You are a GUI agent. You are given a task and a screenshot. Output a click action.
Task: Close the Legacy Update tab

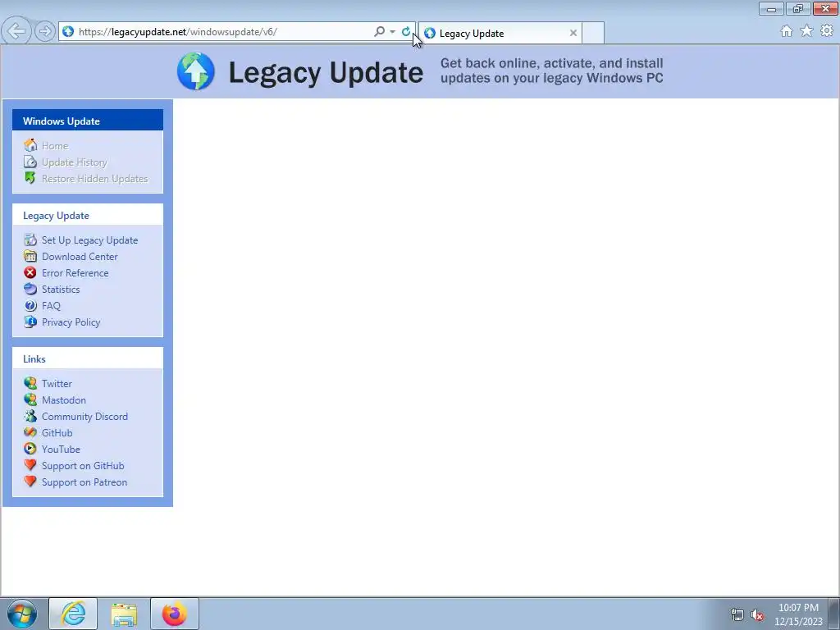573,33
